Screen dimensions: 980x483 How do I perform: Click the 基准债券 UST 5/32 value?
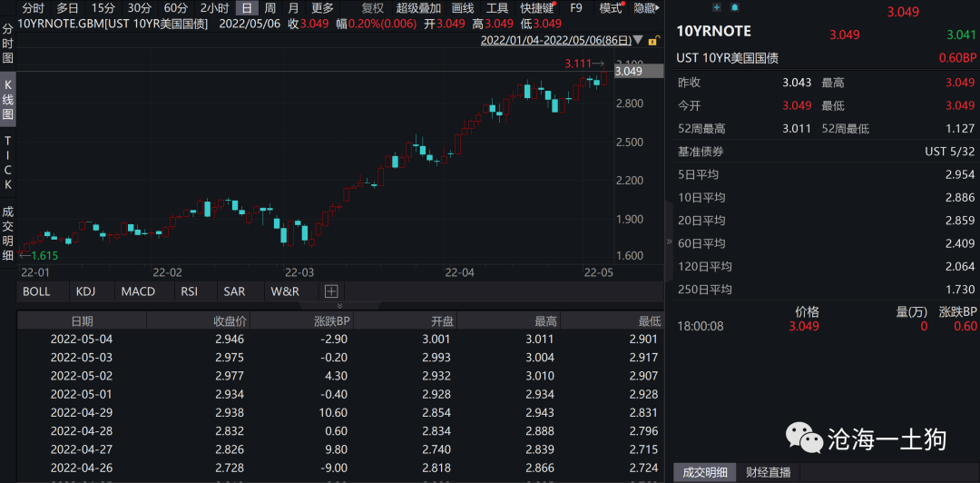coord(950,152)
